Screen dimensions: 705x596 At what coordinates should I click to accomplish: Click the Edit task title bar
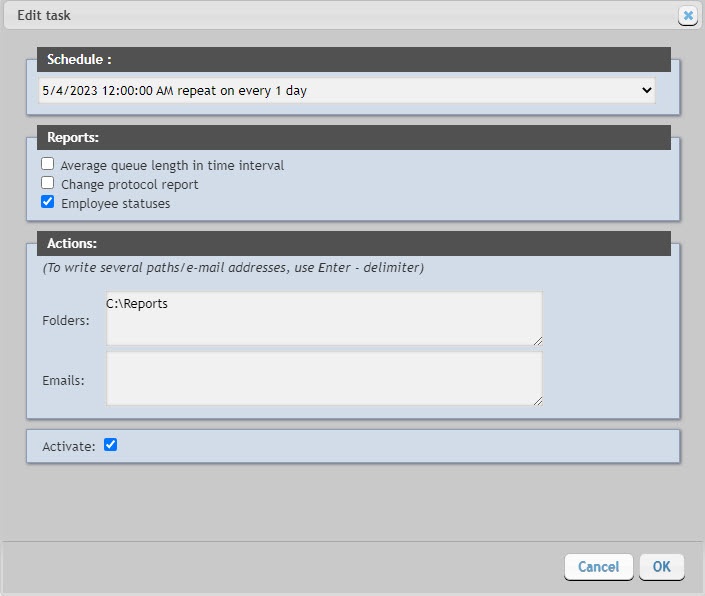(x=300, y=16)
